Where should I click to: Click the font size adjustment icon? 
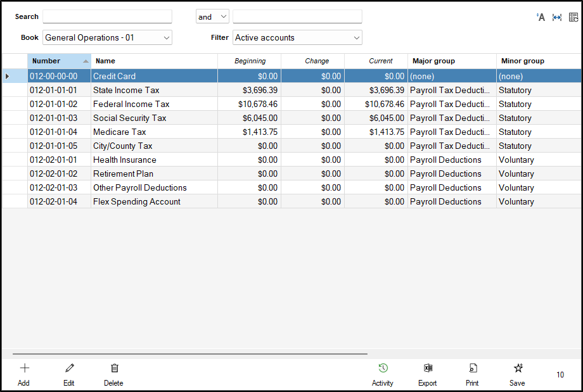coord(541,17)
